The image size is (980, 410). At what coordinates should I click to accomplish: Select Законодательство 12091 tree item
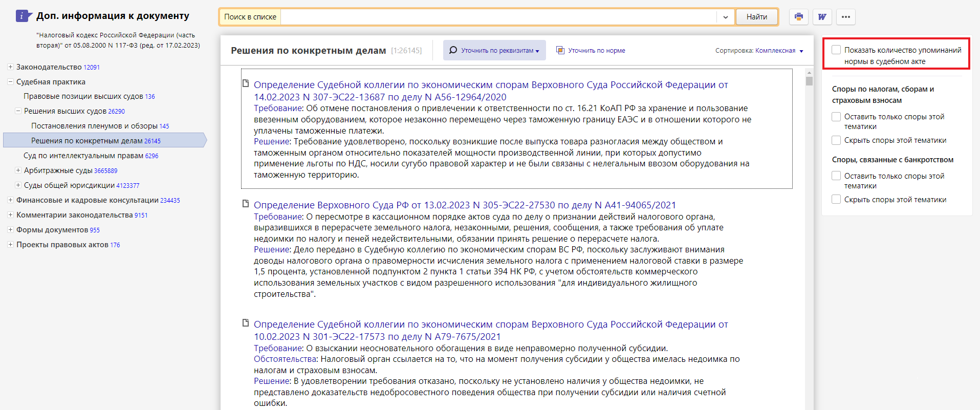(58, 67)
